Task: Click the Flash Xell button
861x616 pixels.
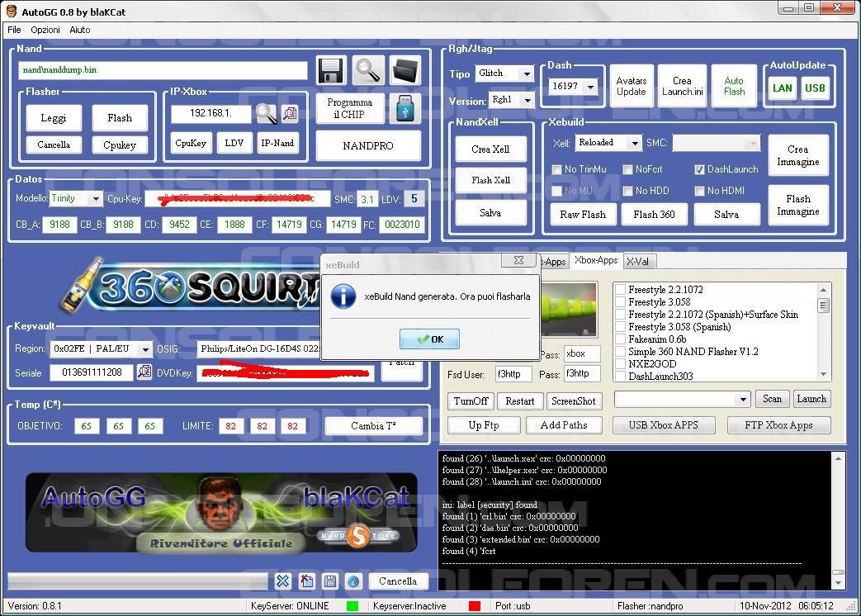Action: (491, 180)
